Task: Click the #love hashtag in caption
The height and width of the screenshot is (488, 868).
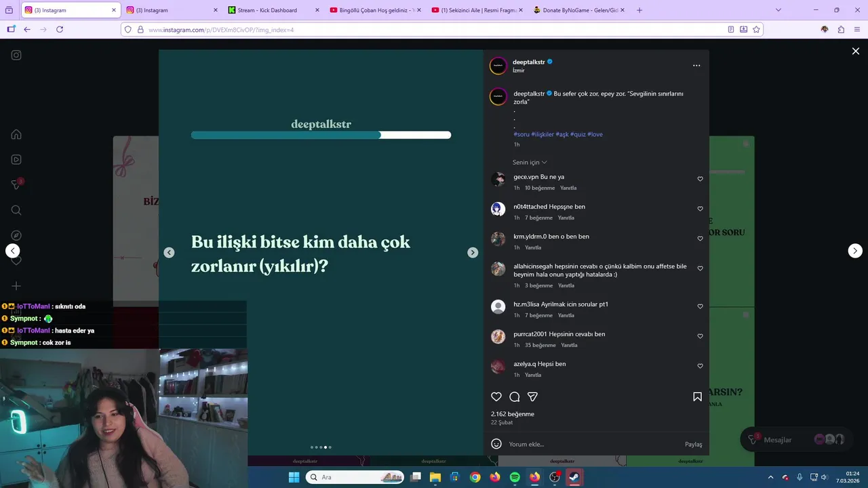Action: pos(595,134)
